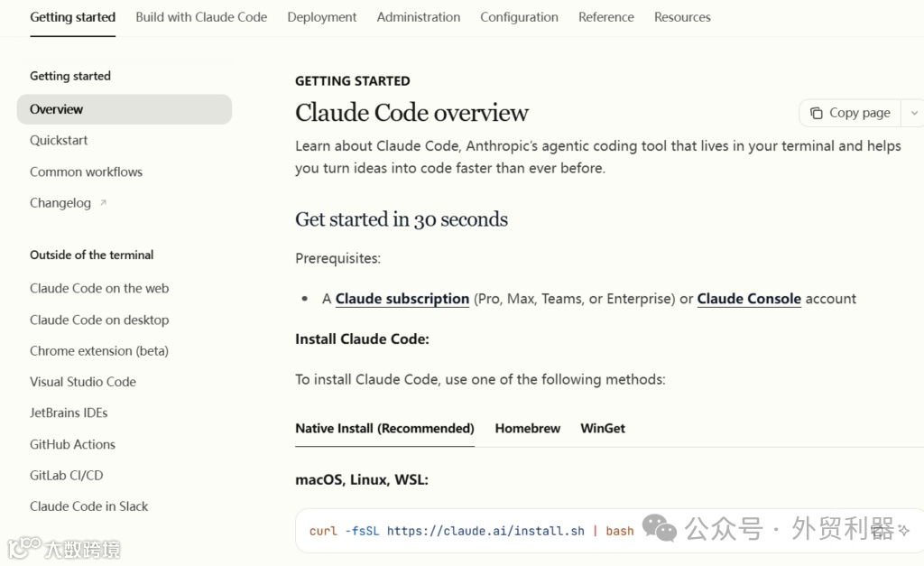Go to the Configuration tab
This screenshot has width=924, height=566.
point(519,17)
